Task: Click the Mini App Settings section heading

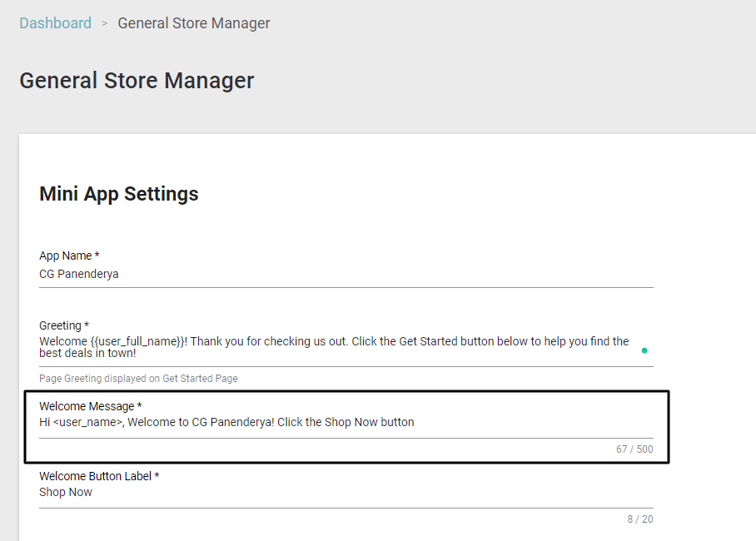Action: click(x=118, y=194)
